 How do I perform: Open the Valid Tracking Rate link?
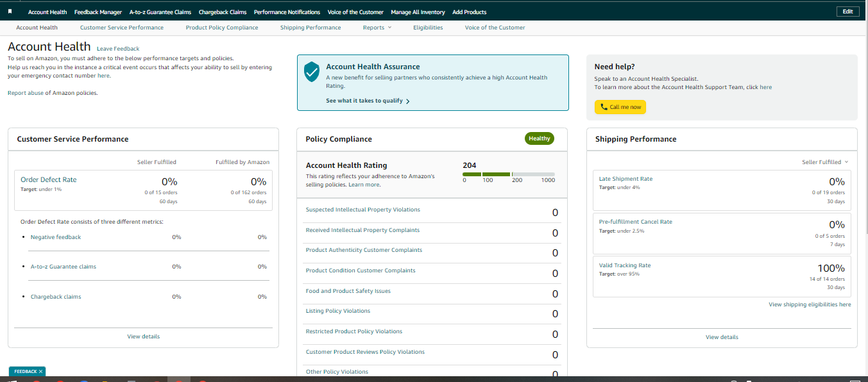tap(625, 265)
